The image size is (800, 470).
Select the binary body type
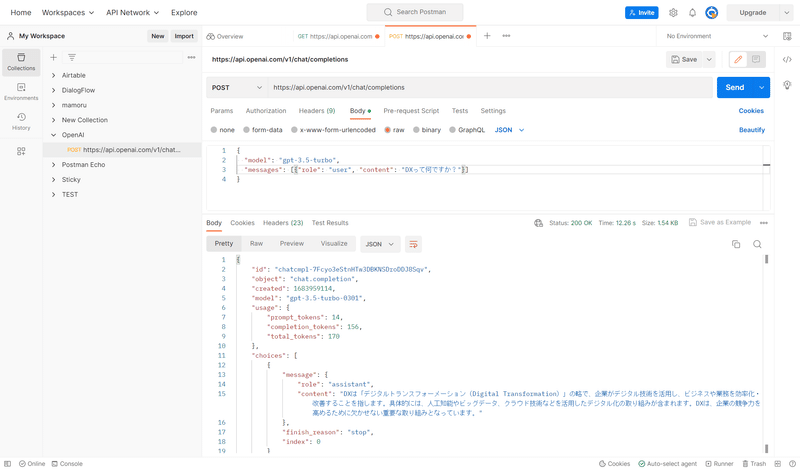coord(427,130)
